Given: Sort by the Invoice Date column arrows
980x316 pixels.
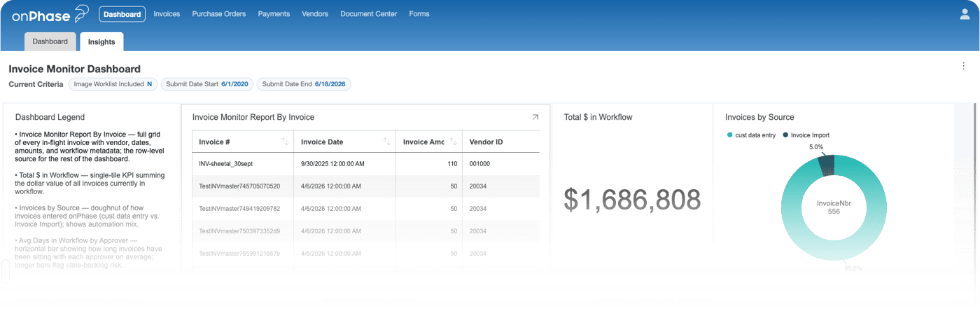Looking at the screenshot, I should (x=387, y=142).
